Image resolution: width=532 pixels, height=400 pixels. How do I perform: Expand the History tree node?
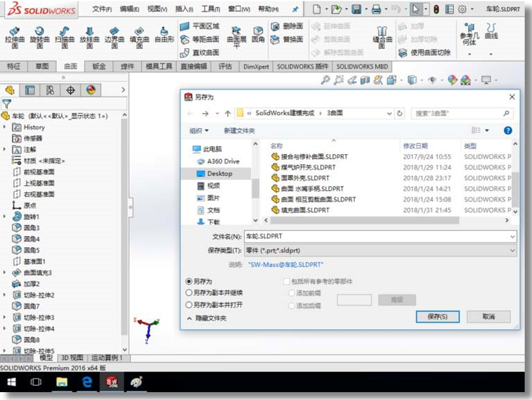4,127
